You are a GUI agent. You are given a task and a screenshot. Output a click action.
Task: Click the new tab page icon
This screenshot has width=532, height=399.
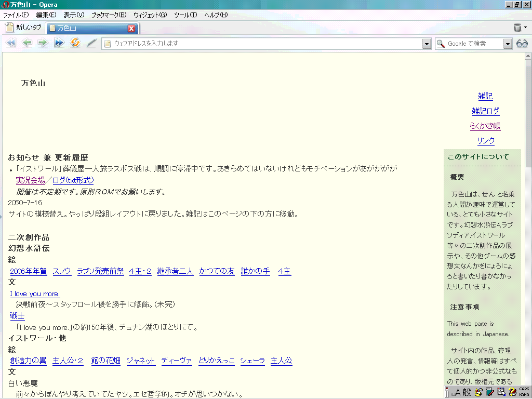[9, 28]
